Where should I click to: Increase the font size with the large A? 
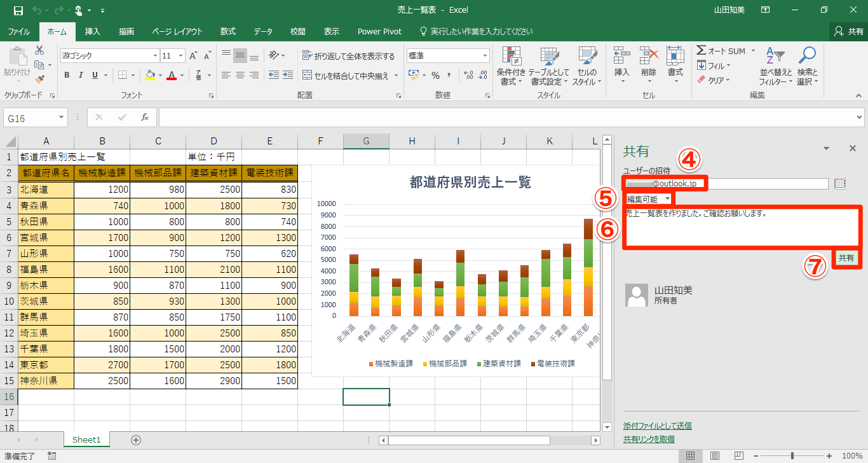click(x=194, y=56)
